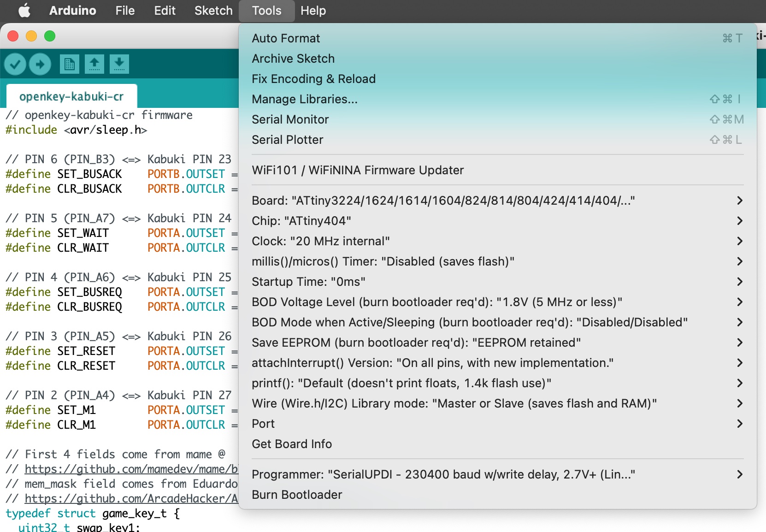Choose Archive Sketch menu entry
The width and height of the screenshot is (766, 532).
498,59
